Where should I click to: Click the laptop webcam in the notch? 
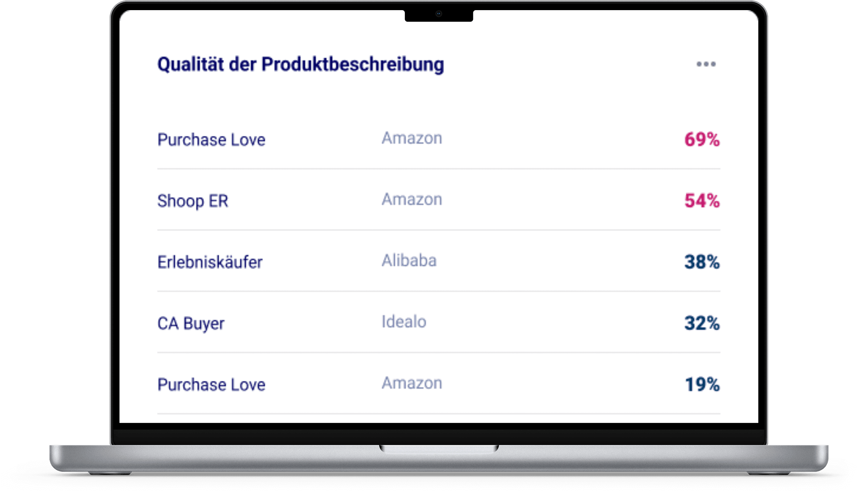439,14
